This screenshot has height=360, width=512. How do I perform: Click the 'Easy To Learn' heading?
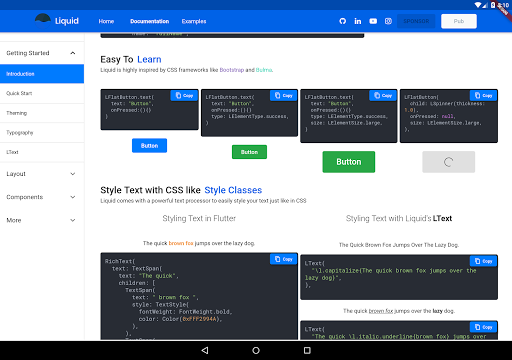pos(131,59)
